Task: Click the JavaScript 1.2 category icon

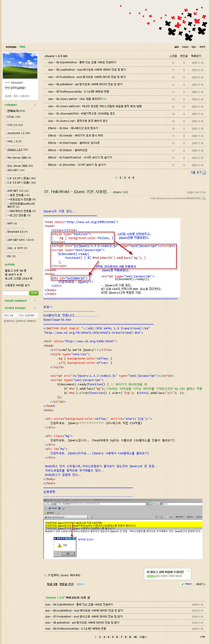Action: pos(6,133)
